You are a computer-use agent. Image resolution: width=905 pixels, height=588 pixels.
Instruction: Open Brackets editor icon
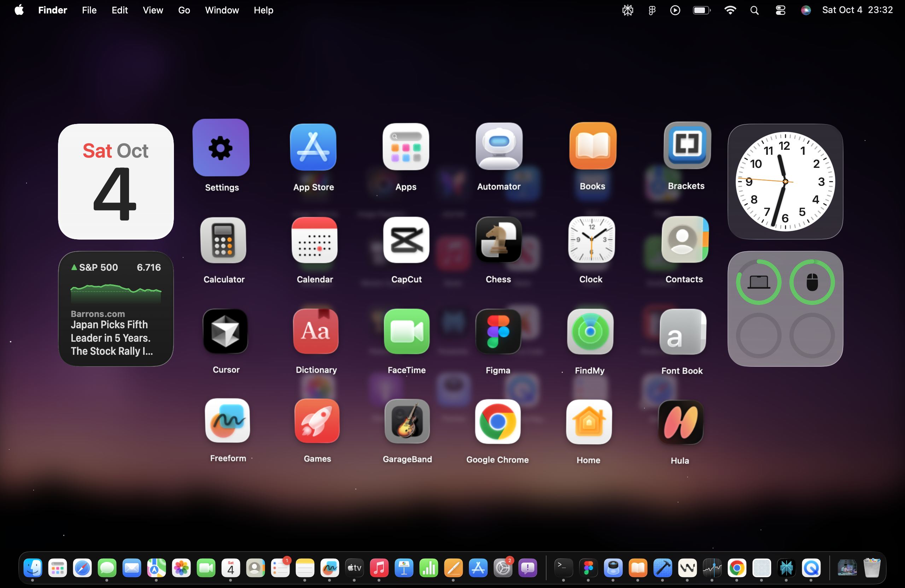tap(687, 145)
